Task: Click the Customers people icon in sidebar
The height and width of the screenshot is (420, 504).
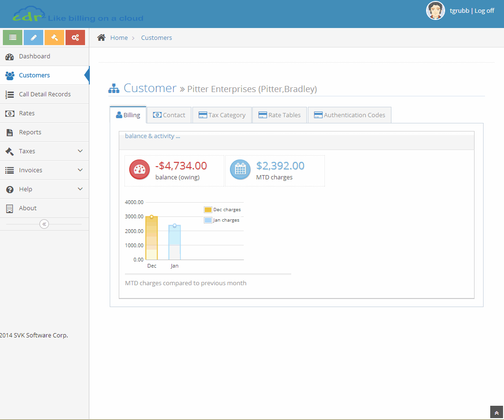Action: coord(10,76)
